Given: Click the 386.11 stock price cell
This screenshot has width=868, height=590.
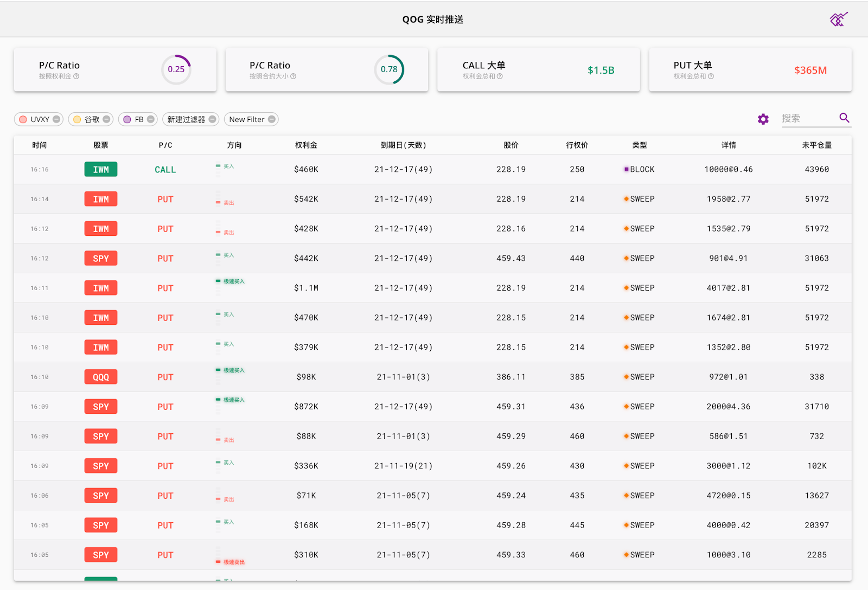Looking at the screenshot, I should (x=511, y=377).
